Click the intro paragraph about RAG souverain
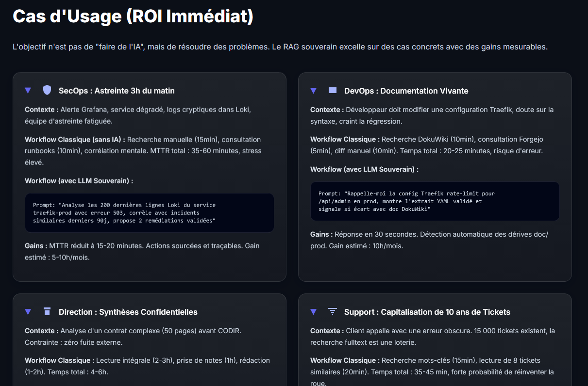588x386 pixels. [x=280, y=47]
